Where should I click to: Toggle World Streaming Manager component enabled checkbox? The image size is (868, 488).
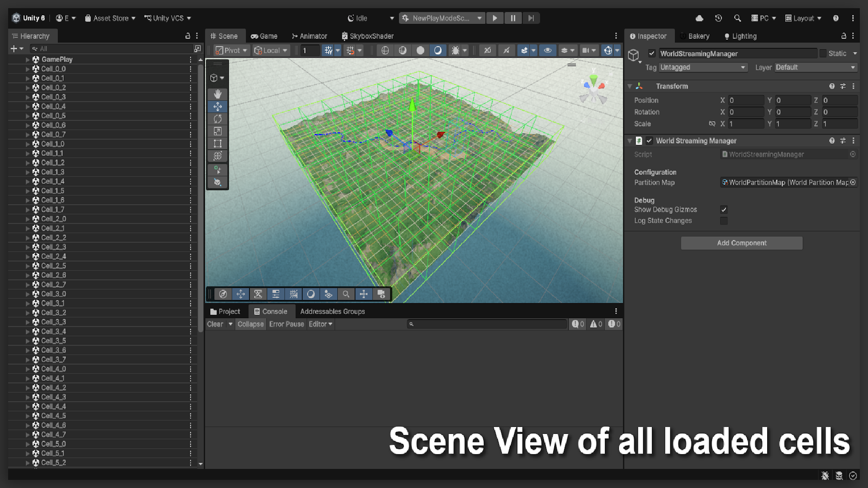click(x=649, y=141)
